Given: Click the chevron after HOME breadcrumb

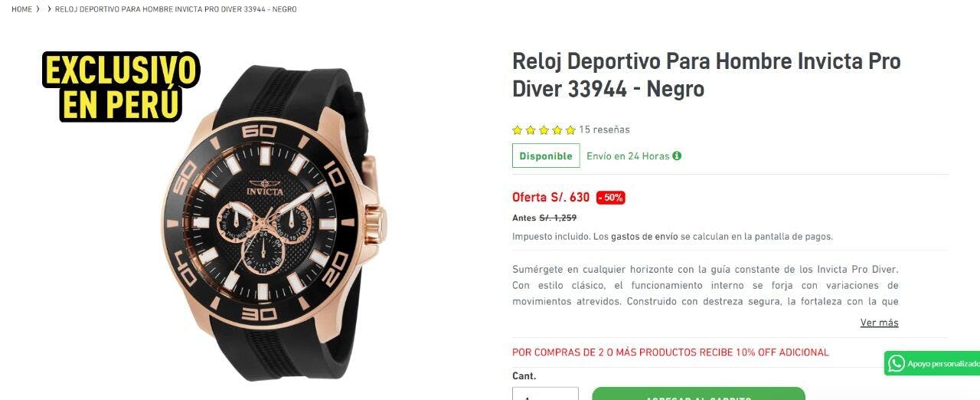Looking at the screenshot, I should (x=38, y=9).
